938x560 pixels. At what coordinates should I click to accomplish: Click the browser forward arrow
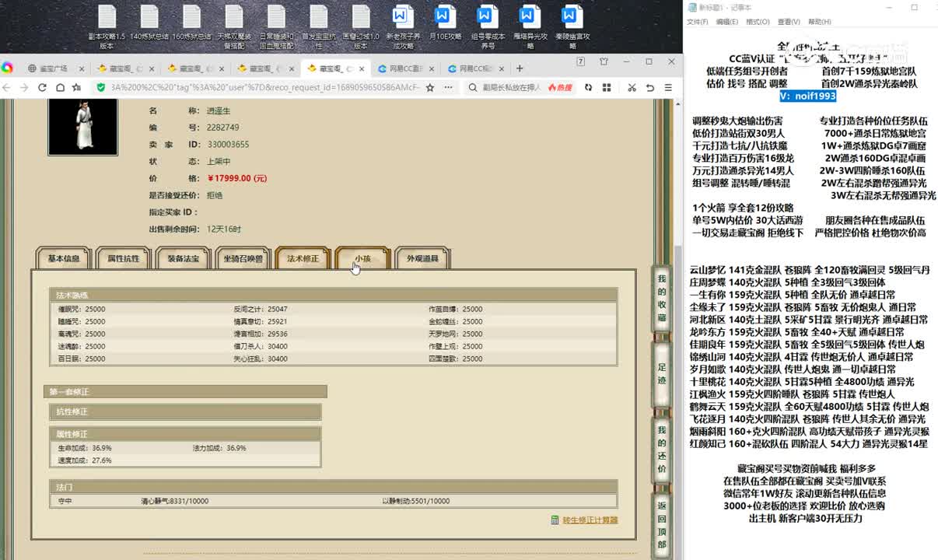(x=26, y=88)
